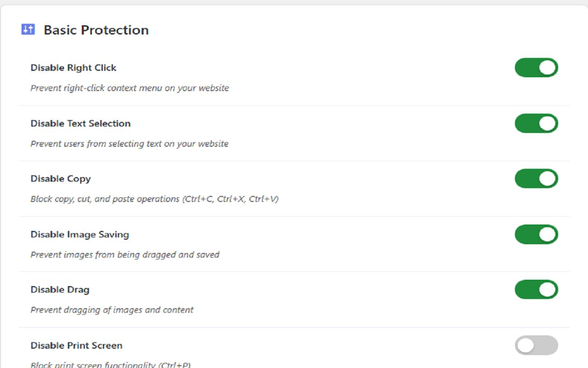Click the "Disable Right Click" label text
This screenshot has height=368, width=588.
tap(73, 68)
